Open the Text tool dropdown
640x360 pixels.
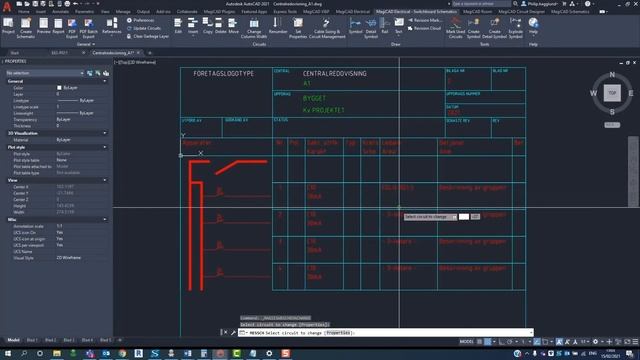pyautogui.click(x=398, y=26)
